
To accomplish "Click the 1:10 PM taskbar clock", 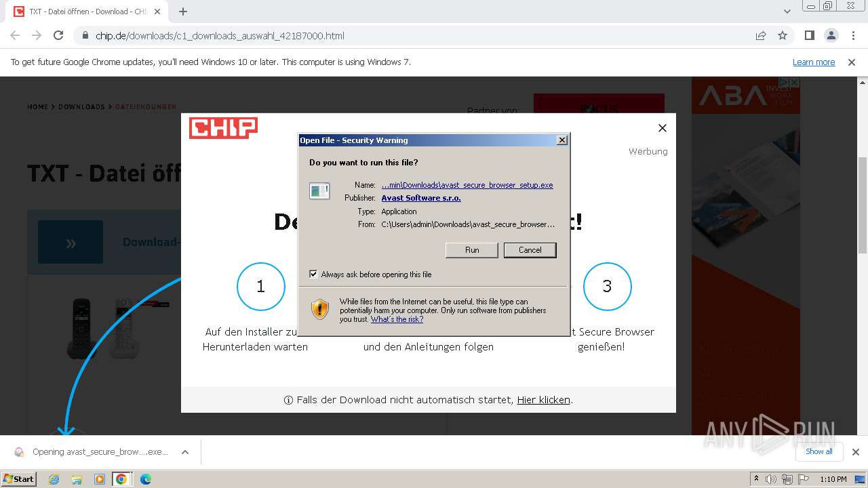I will [833, 479].
